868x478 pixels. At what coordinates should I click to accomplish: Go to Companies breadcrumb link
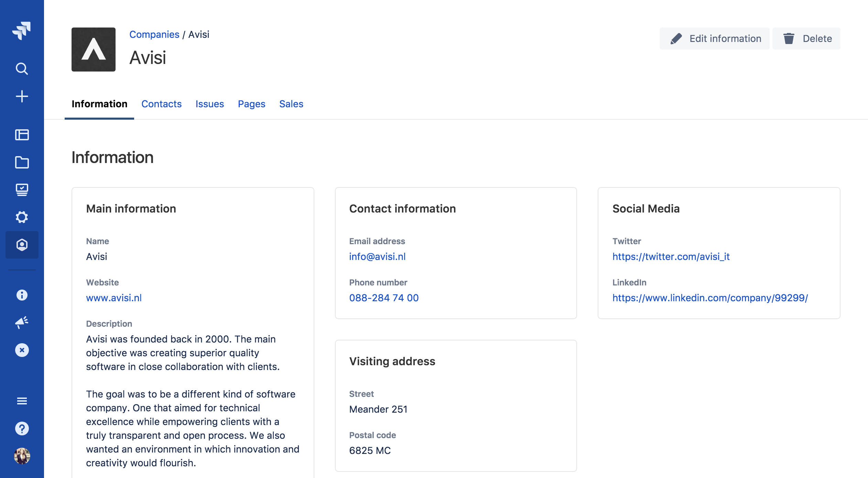pos(154,34)
